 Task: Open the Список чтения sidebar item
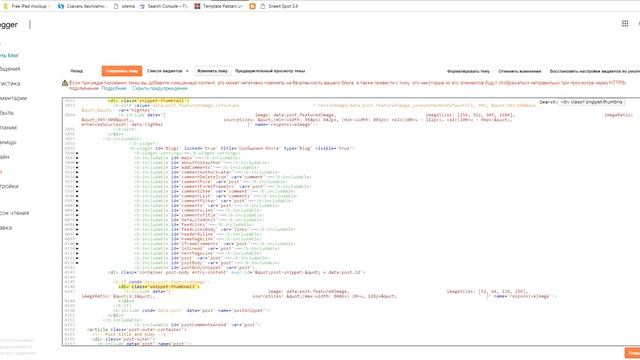pyautogui.click(x=14, y=213)
